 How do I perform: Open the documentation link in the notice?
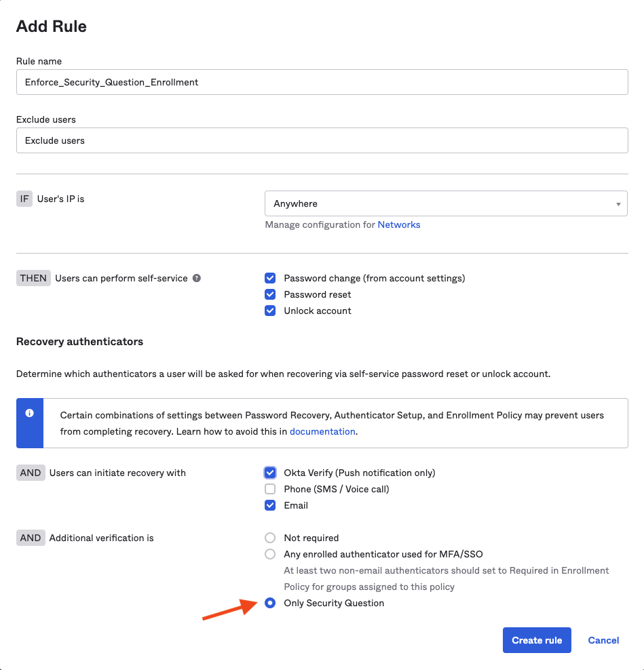coord(322,431)
